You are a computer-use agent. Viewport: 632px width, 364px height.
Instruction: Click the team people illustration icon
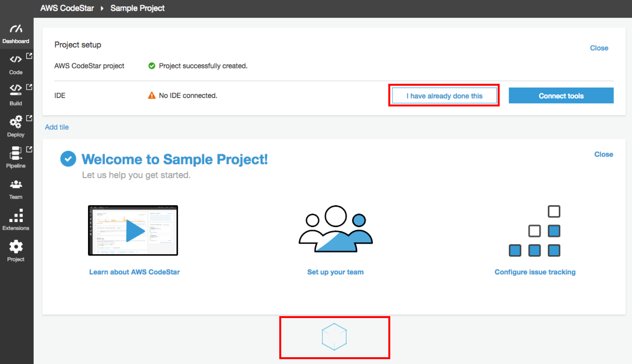click(336, 229)
